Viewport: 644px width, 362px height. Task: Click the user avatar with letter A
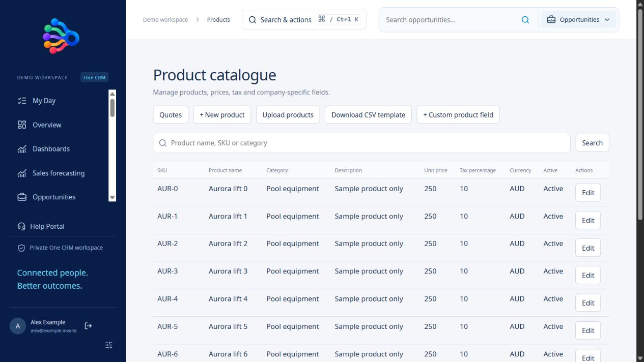(18, 326)
